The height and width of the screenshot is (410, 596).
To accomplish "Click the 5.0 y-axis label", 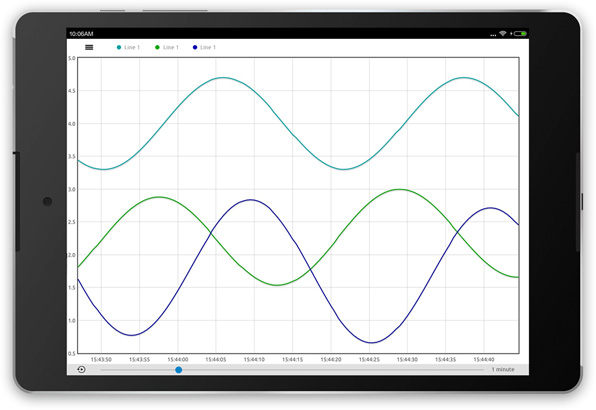I will (x=71, y=58).
